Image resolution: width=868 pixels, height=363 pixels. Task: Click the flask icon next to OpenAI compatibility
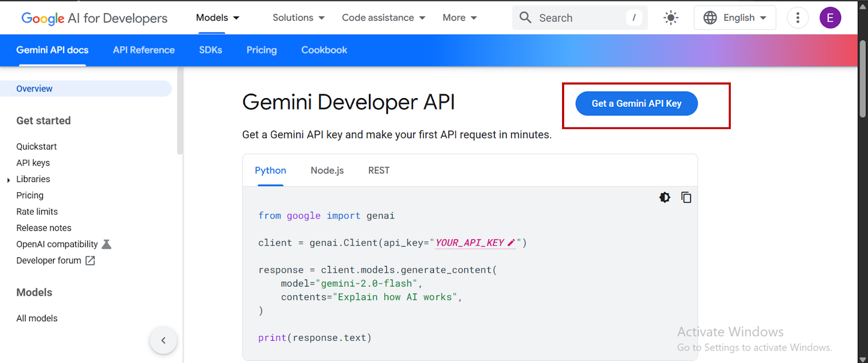point(107,244)
